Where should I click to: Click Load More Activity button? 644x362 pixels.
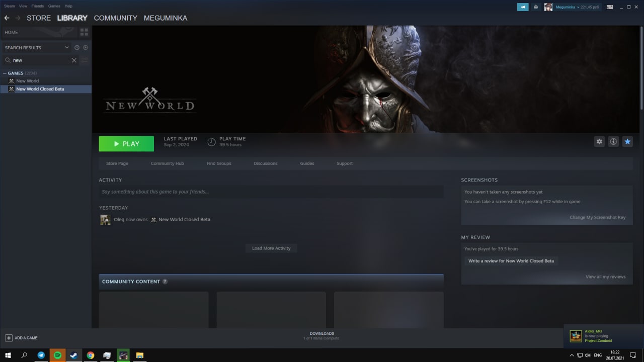click(271, 248)
